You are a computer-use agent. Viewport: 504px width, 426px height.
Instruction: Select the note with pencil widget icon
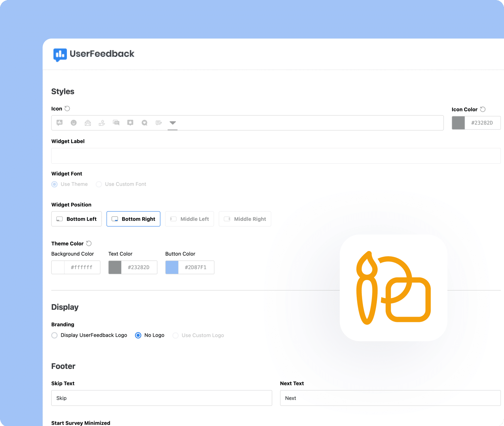click(x=159, y=123)
